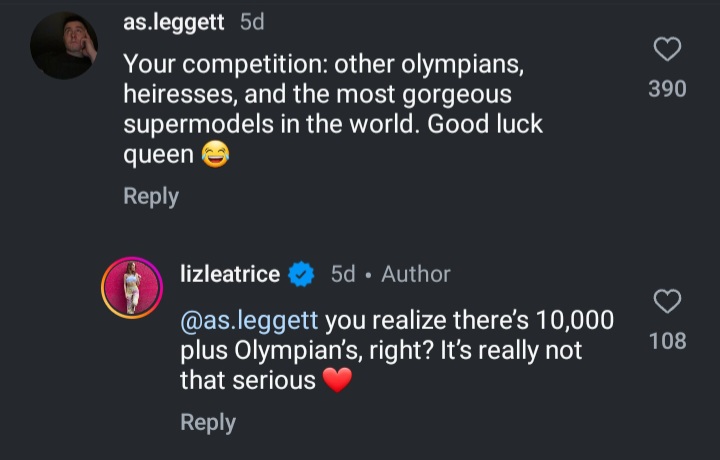The width and height of the screenshot is (720, 460).
Task: Like lizleatrice's reply using the heart icon
Action: [667, 301]
